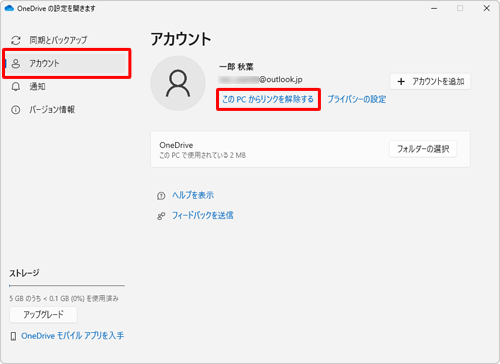Close the OneDrive settings window
This screenshot has width=500, height=364.
pyautogui.click(x=487, y=8)
